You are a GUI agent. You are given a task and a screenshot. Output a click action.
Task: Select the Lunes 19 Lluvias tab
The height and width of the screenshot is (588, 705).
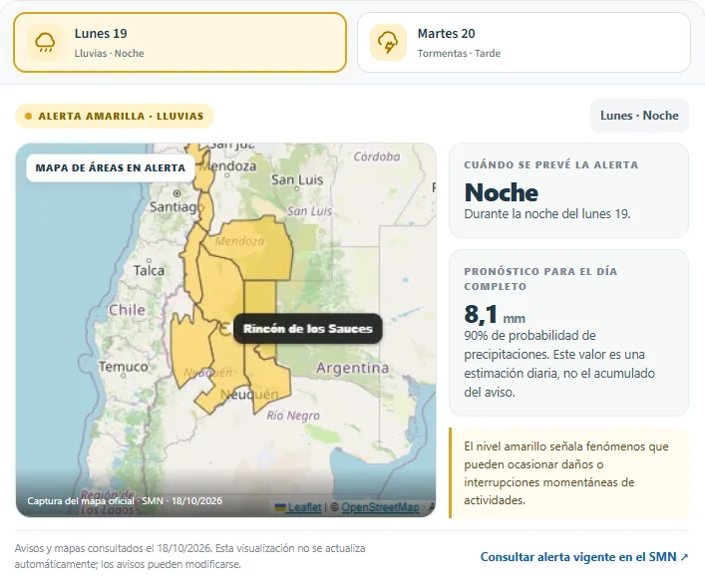179,42
